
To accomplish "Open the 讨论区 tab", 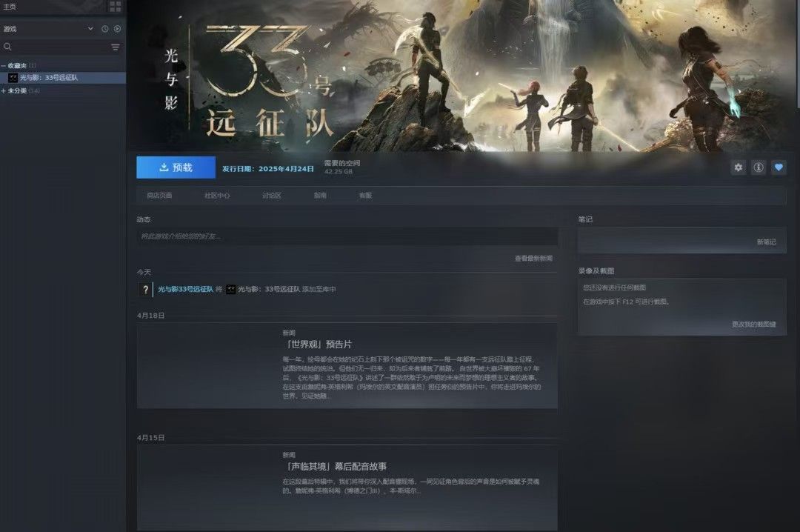I will point(272,196).
